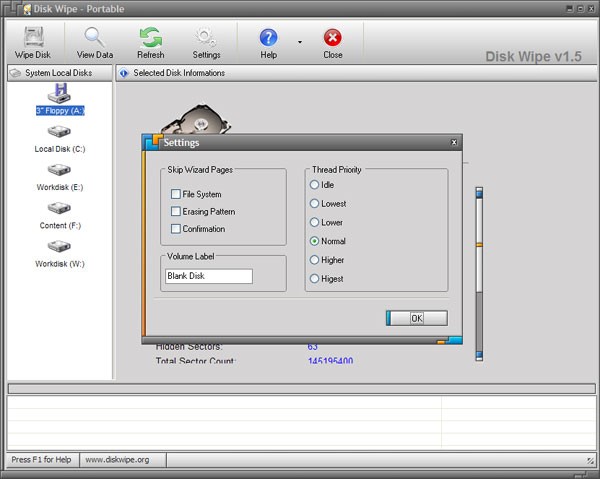600x479 pixels.
Task: Click the Disk Wipe app title icon
Action: (x=26, y=9)
